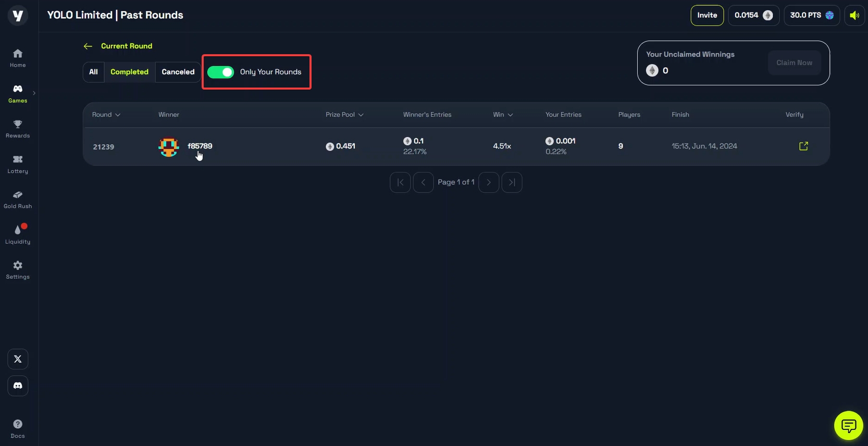
Task: Switch to the Canceled rounds tab
Action: (x=178, y=72)
